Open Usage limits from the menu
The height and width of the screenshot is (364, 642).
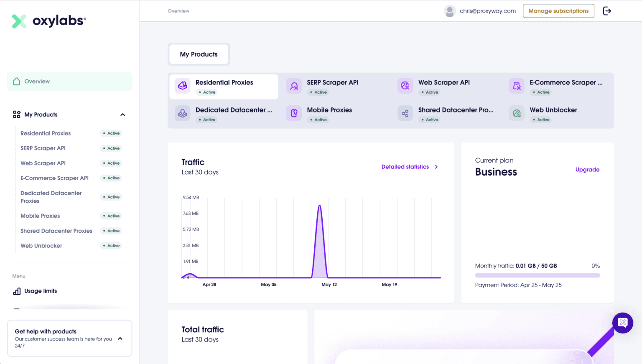tap(40, 291)
